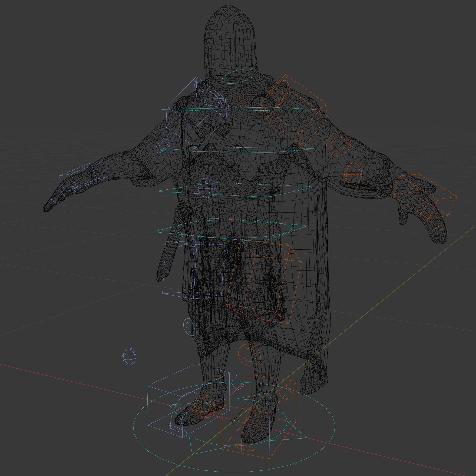476x476 pixels.
Task: Click the blue upper arm circle control
Action: [x=164, y=144]
